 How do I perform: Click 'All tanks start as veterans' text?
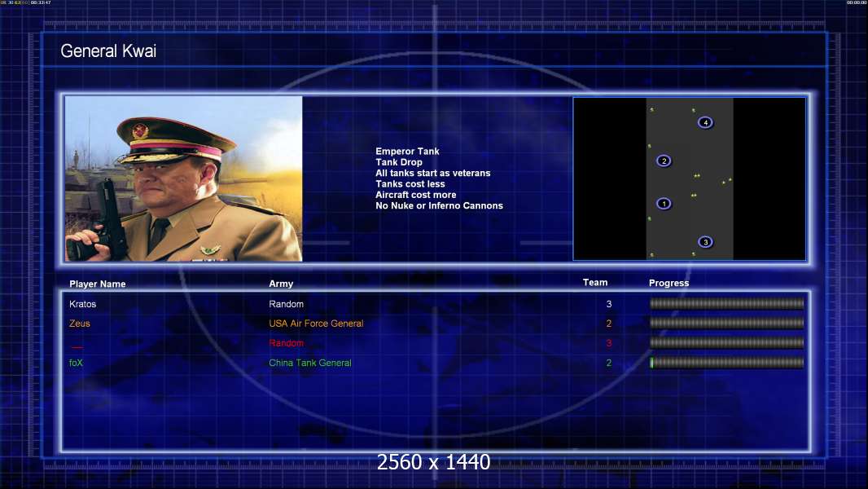(433, 173)
